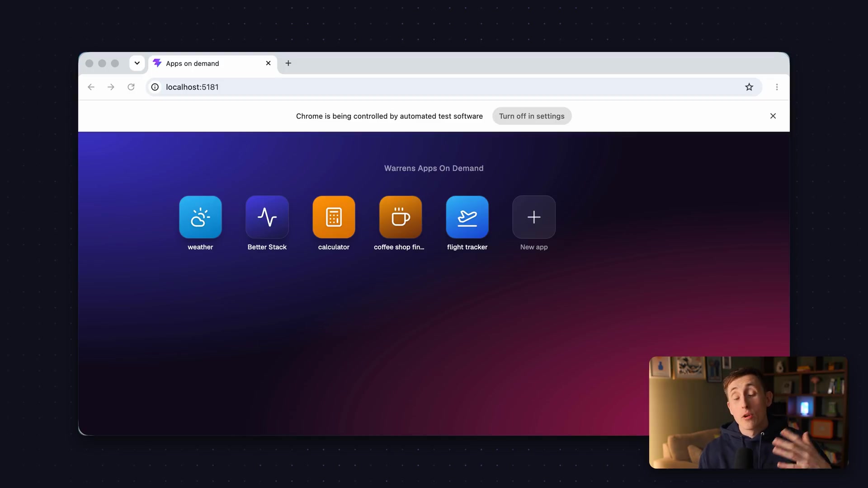Click the webcam video overlay

(x=748, y=413)
